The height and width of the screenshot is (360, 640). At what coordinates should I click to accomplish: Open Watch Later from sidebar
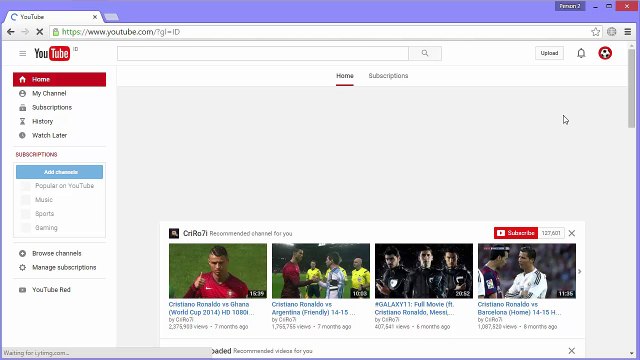tap(49, 136)
